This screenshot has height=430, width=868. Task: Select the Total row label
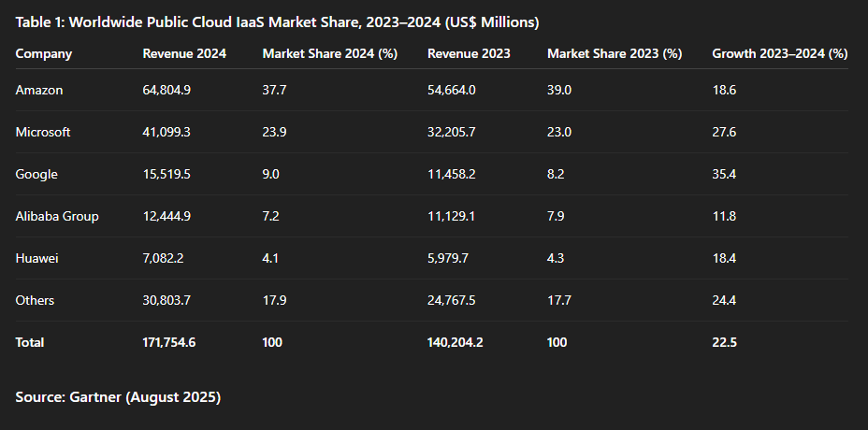[x=30, y=342]
